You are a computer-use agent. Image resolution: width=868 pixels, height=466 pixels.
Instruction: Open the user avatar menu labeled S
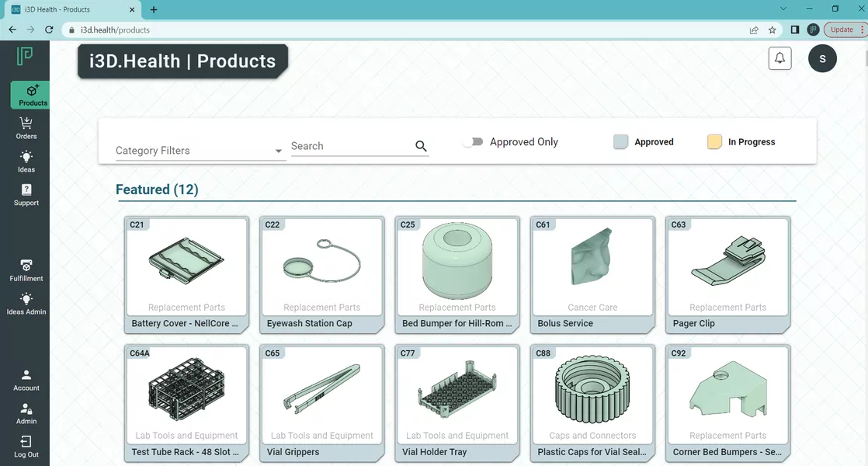pyautogui.click(x=822, y=59)
